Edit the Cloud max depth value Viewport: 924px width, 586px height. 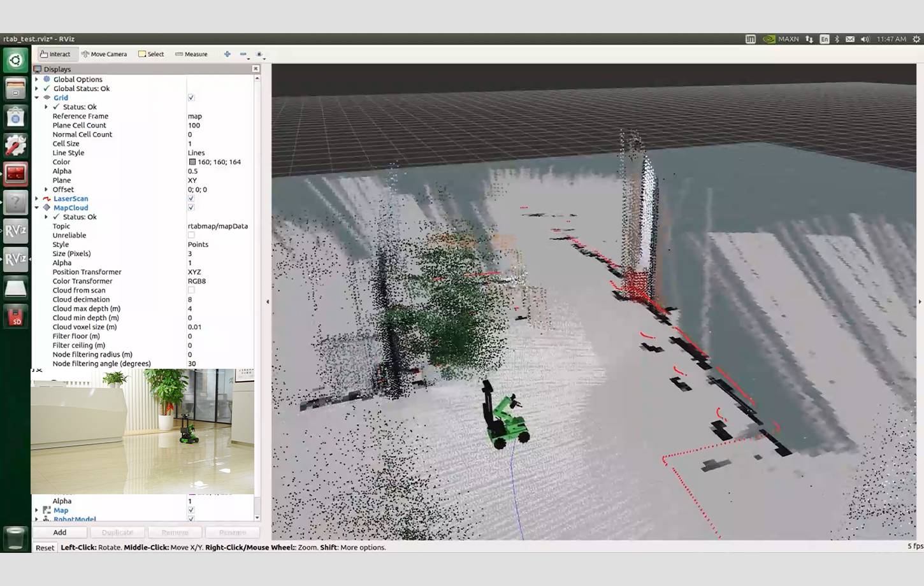(x=217, y=309)
